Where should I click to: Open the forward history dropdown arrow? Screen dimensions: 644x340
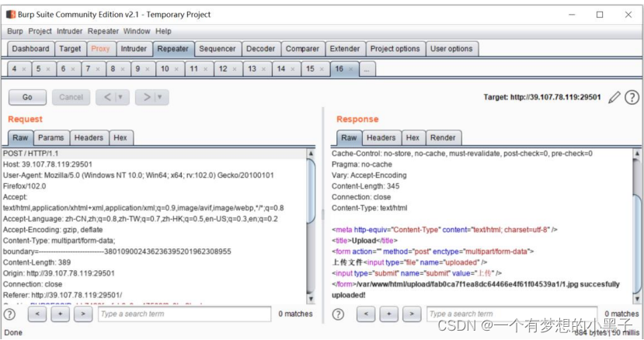[x=160, y=97]
